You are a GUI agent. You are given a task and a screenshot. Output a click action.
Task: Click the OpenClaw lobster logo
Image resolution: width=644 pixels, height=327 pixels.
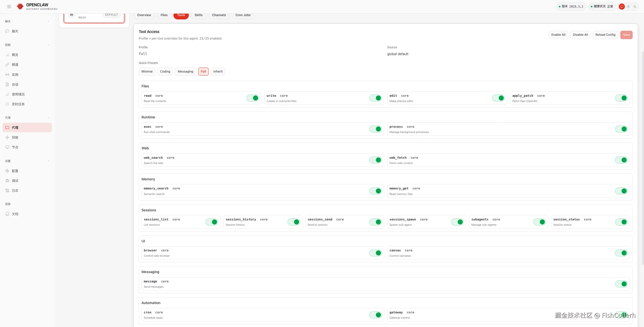click(20, 7)
